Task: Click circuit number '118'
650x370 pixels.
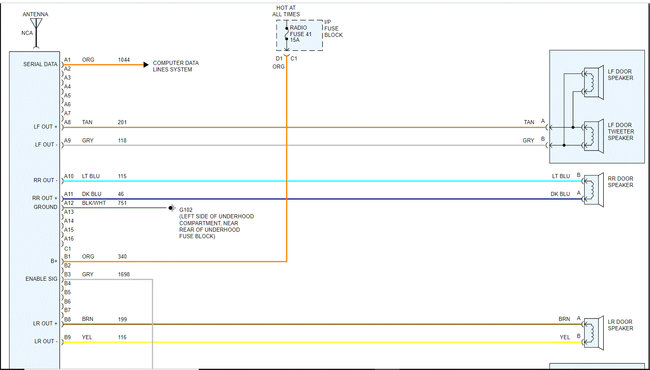Action: pyautogui.click(x=122, y=140)
